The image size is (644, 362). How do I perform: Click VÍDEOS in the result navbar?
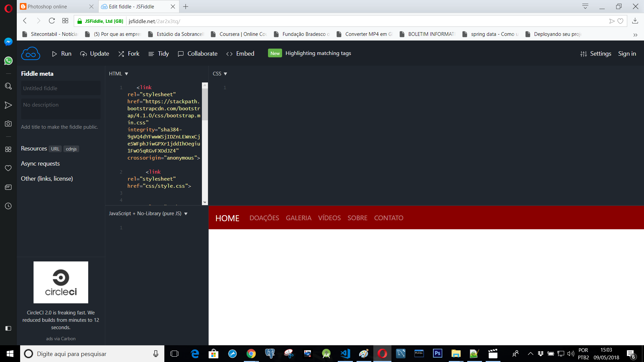point(329,218)
